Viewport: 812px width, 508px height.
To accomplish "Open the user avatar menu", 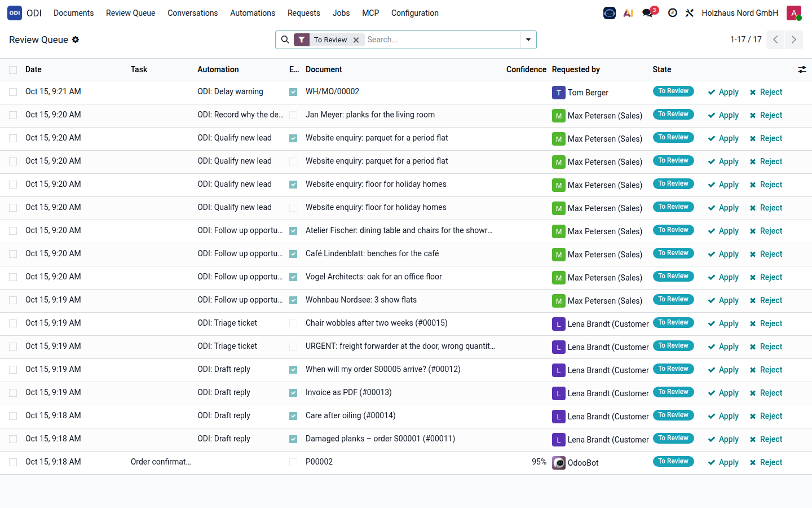I will point(794,13).
